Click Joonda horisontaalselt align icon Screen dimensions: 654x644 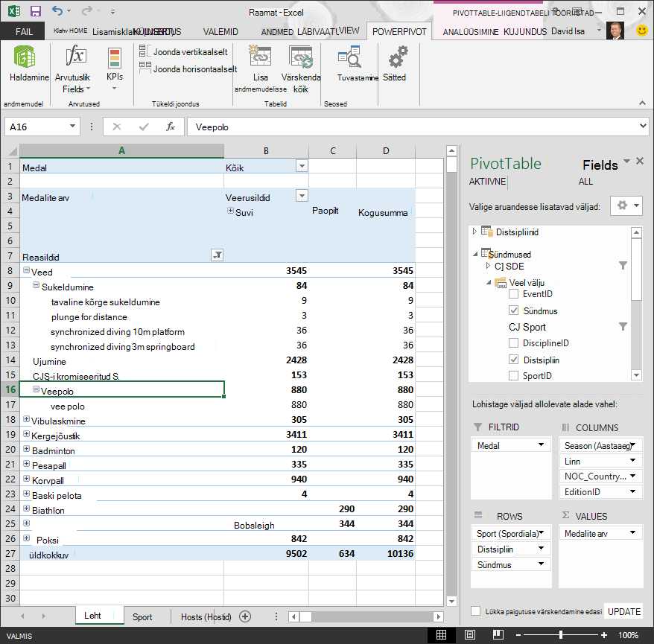145,67
